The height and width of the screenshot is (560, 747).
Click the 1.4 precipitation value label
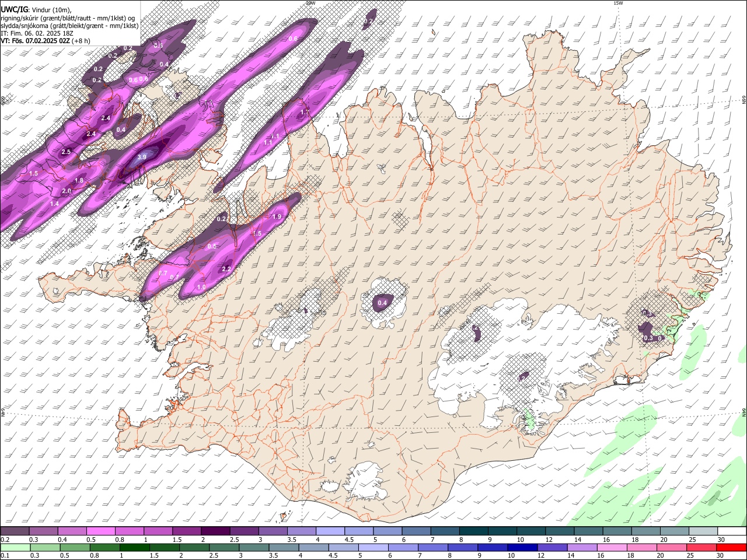tap(54, 204)
